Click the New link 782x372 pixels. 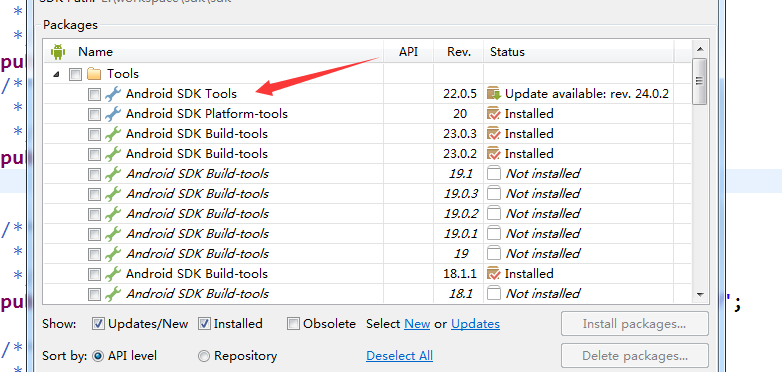click(x=417, y=324)
